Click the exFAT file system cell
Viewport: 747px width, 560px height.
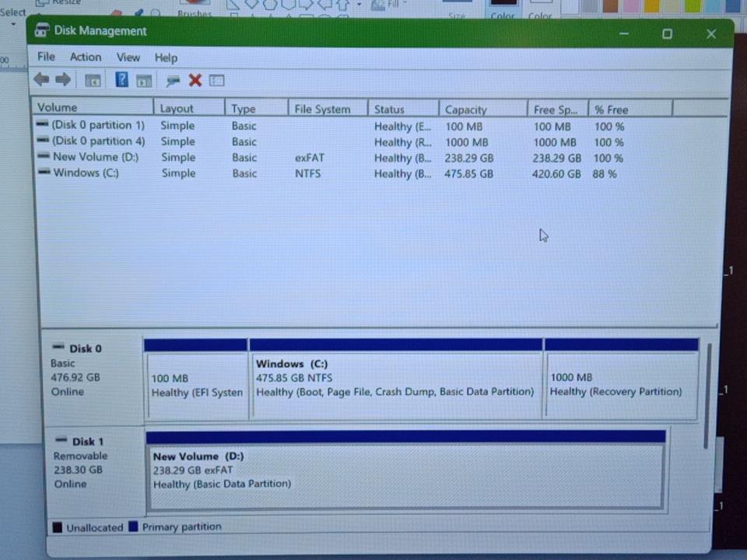(309, 158)
